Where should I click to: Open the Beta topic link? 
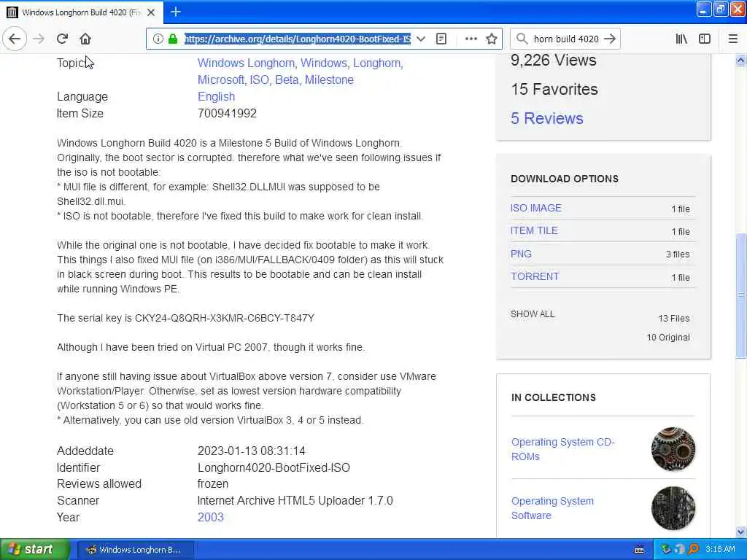coord(286,79)
